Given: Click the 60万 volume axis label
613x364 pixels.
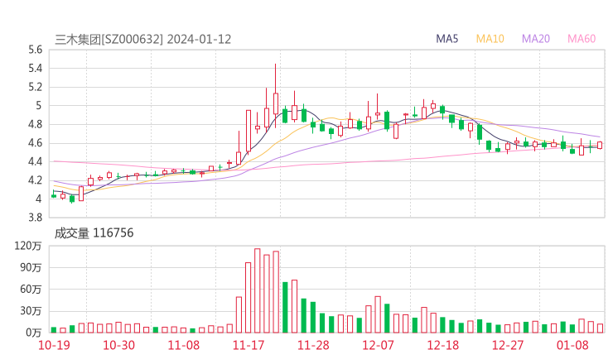Looking at the screenshot, I should (x=31, y=290).
